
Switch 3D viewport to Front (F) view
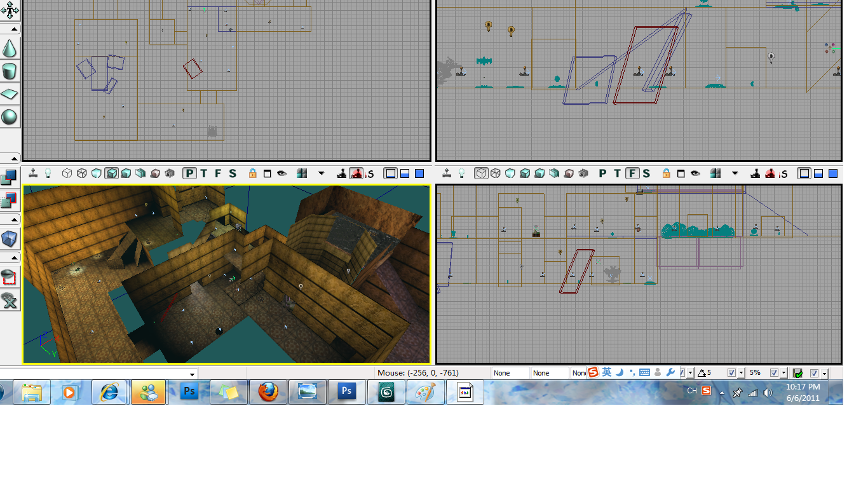(218, 173)
